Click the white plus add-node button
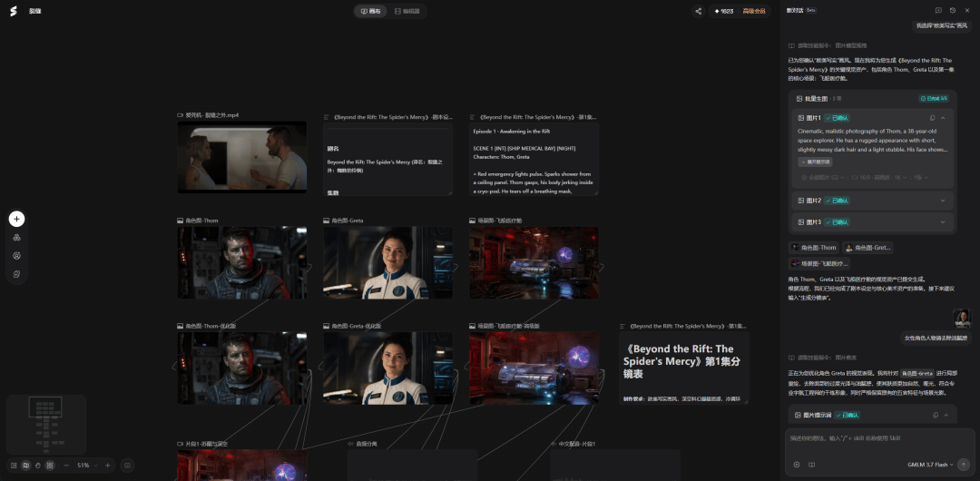The height and width of the screenshot is (481, 980). 17,219
